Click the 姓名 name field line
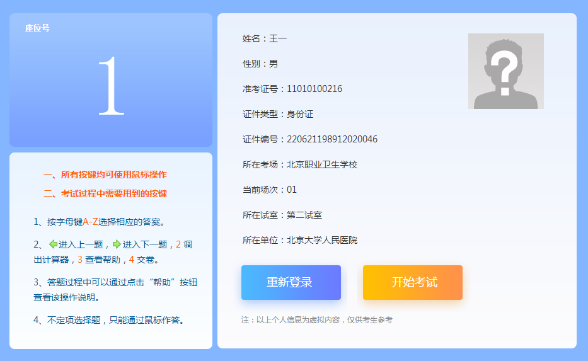The image size is (588, 361). pos(264,38)
